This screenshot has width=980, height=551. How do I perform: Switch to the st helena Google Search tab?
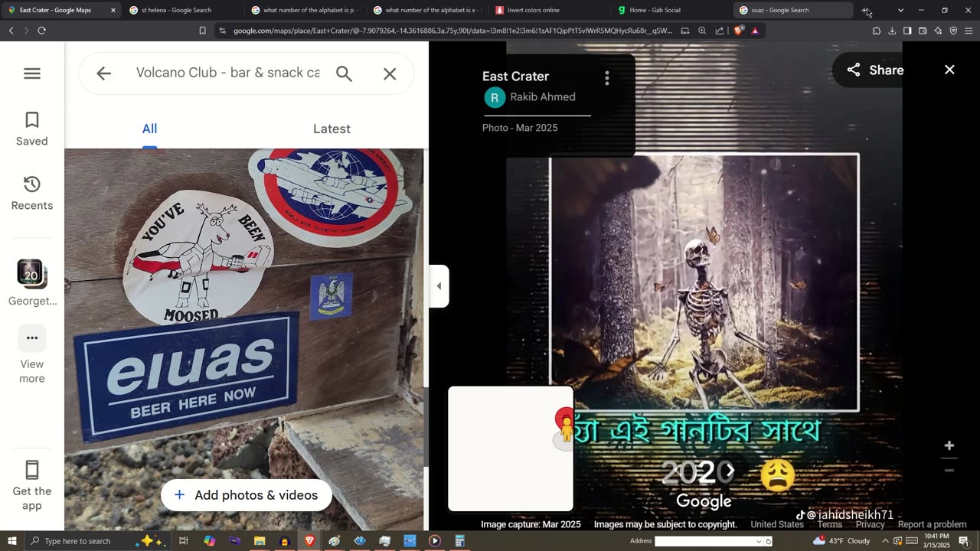tap(184, 10)
